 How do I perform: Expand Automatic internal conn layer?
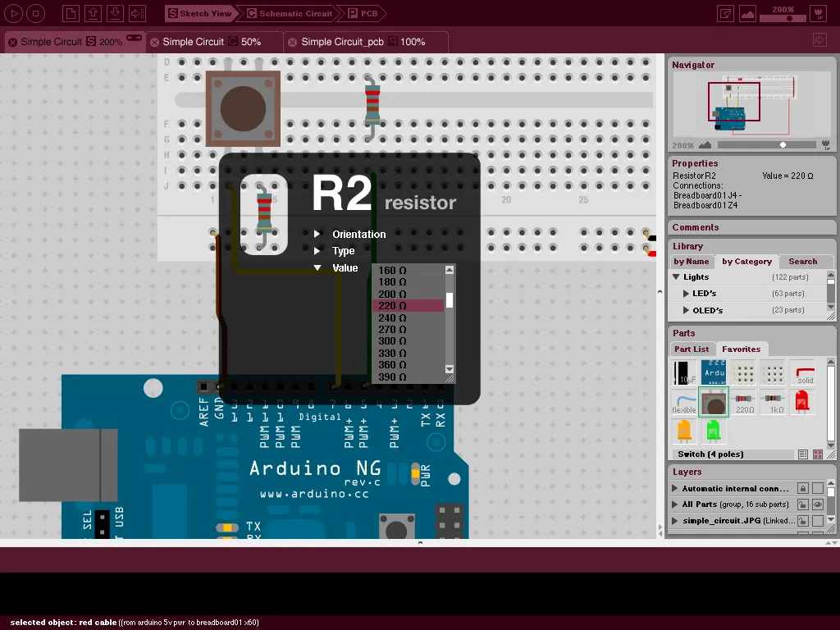tap(675, 489)
